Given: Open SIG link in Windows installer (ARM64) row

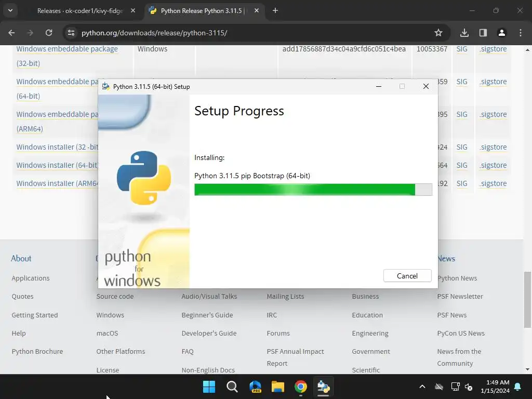Looking at the screenshot, I should (x=462, y=183).
